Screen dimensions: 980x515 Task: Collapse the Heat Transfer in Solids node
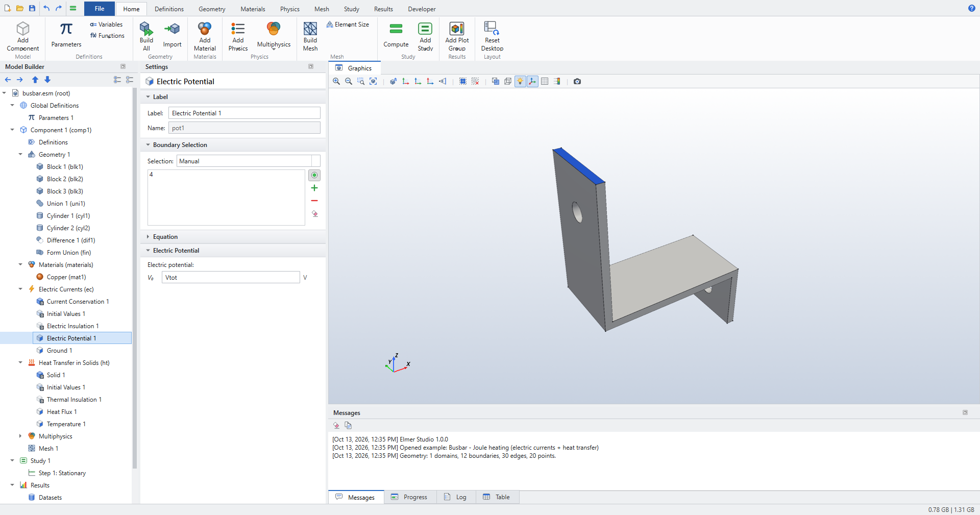(x=20, y=363)
